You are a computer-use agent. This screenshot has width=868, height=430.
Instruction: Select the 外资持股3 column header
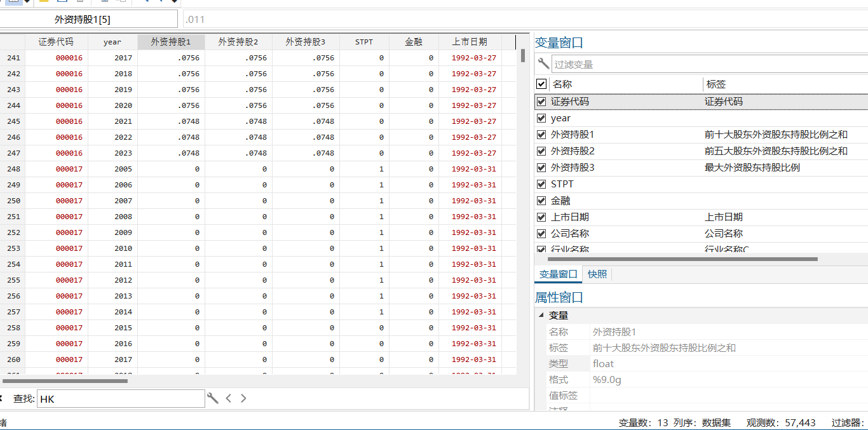point(306,42)
